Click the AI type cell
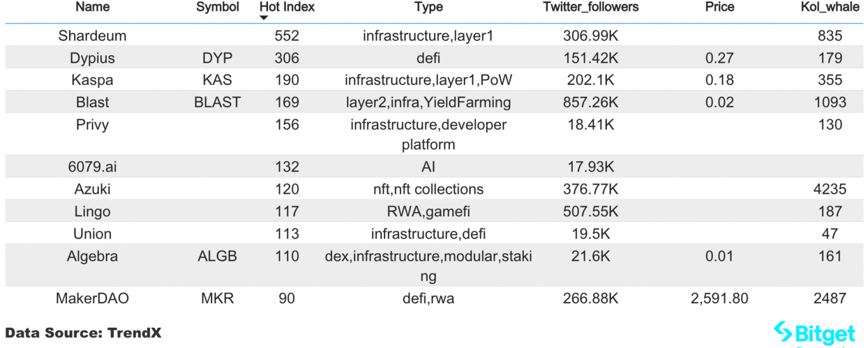 click(x=428, y=167)
